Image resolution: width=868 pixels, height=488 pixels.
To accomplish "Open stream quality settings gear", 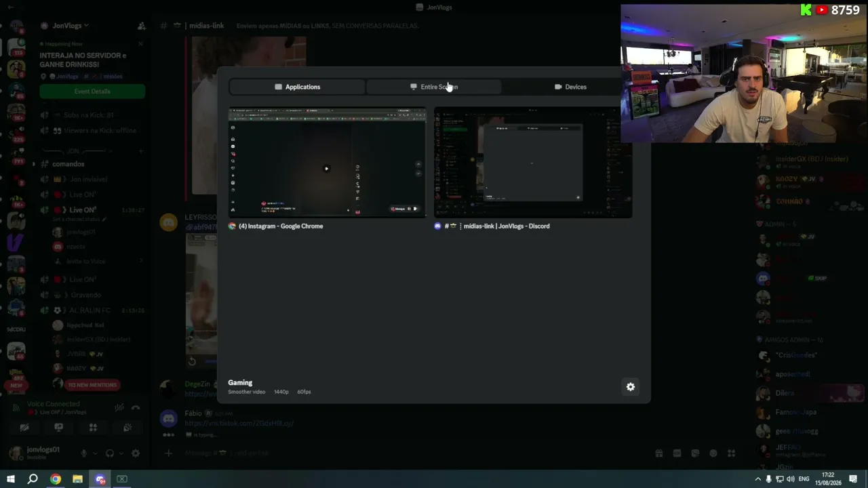I will tap(631, 387).
